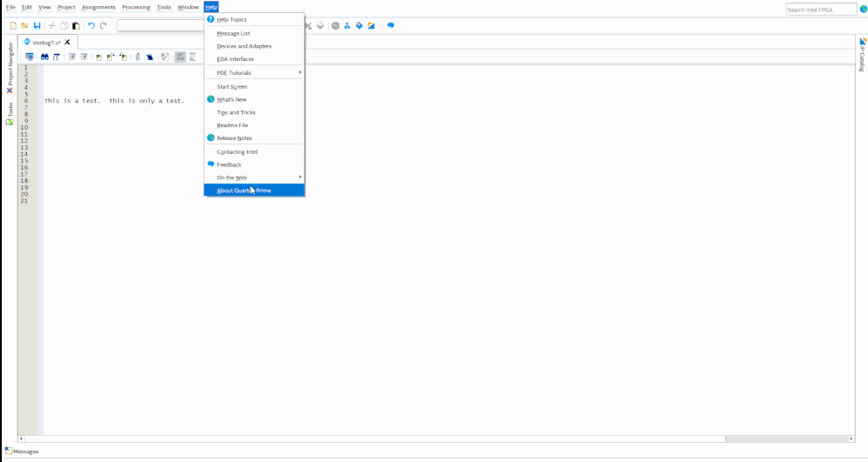The width and height of the screenshot is (868, 462).
Task: Click the Search Intel FPGA field
Action: pos(821,10)
